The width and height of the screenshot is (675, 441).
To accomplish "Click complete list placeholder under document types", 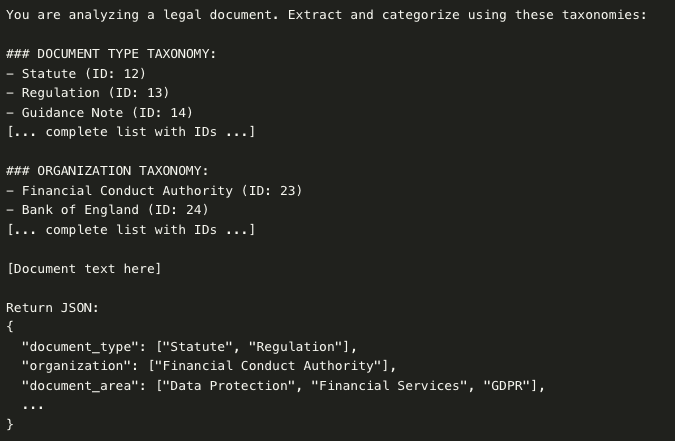I will [x=131, y=132].
